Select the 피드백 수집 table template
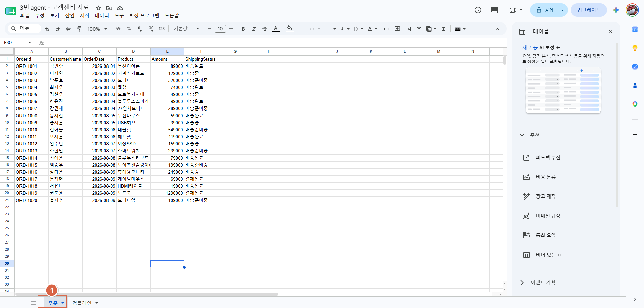 coord(542,158)
